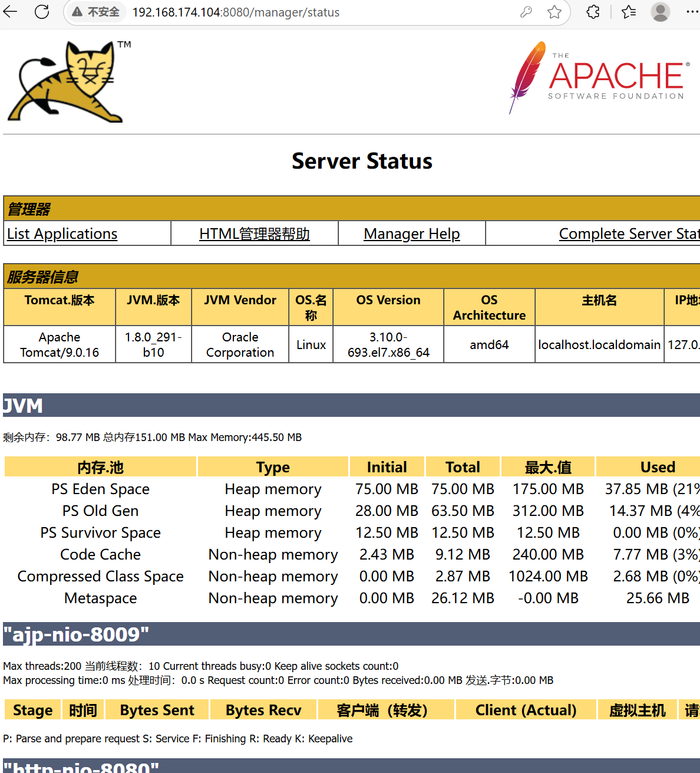Click the Stage column header
Screen dimensions: 700x773
32,710
